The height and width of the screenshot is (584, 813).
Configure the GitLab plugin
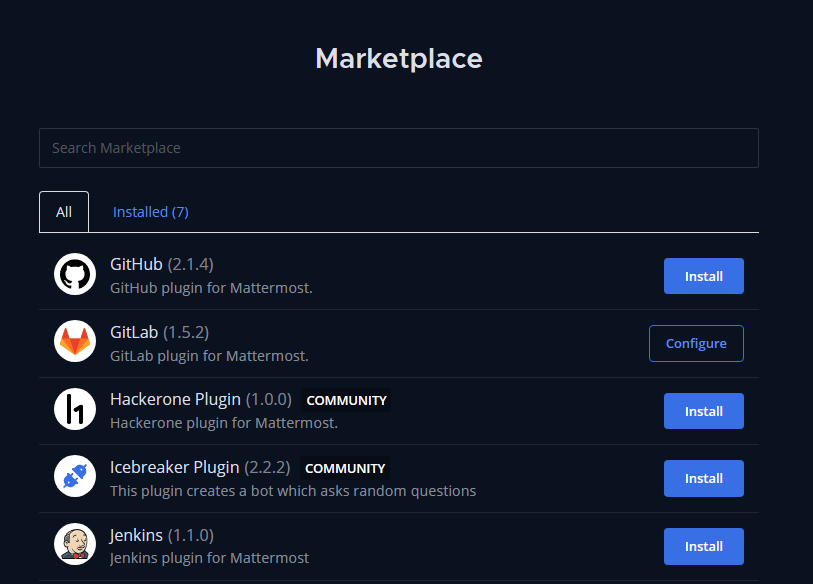tap(696, 343)
